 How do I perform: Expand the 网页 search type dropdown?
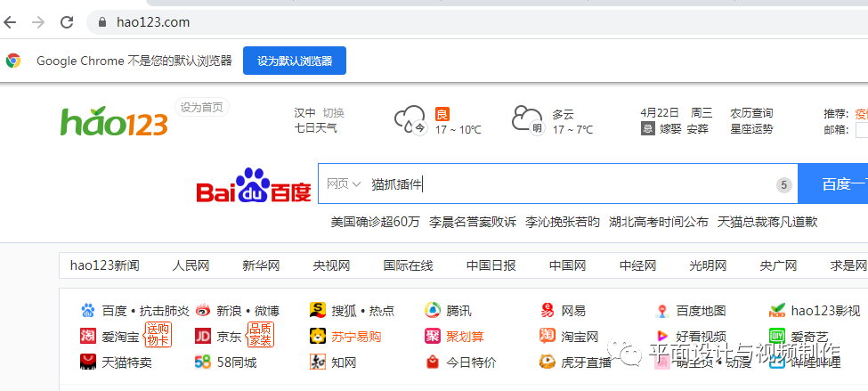pos(344,183)
